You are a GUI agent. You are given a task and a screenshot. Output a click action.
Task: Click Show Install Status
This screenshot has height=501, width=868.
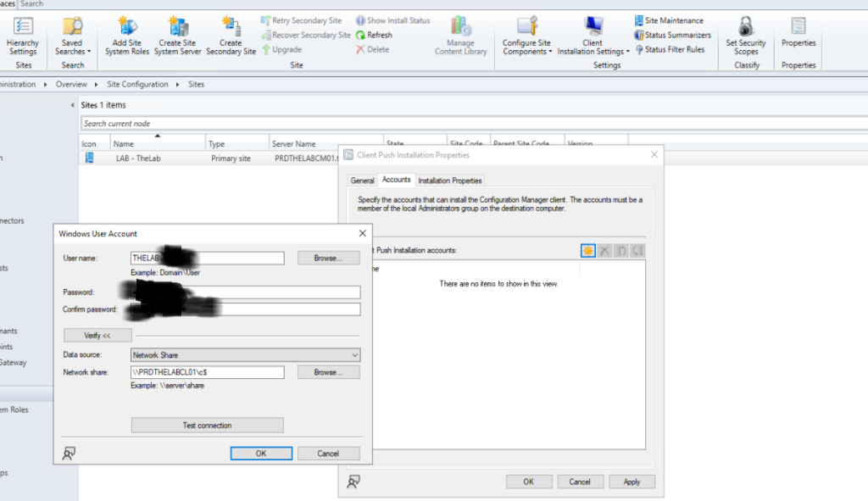(393, 20)
